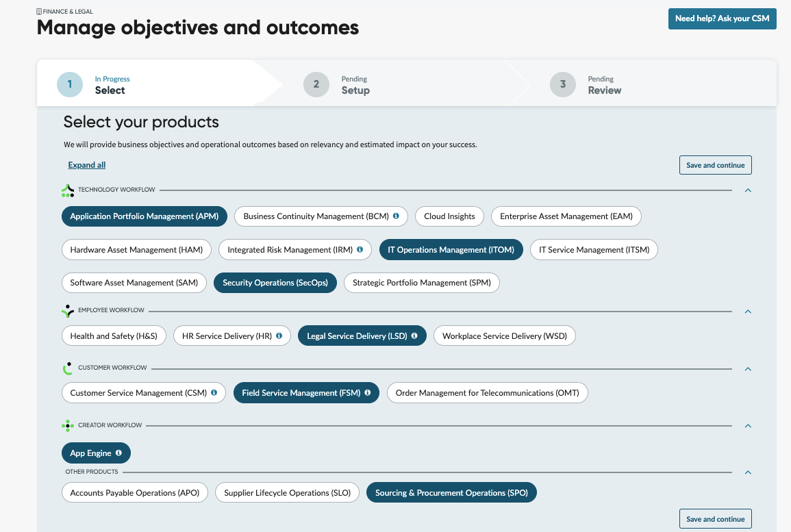Select Business Continuity Management (BCM) product
This screenshot has height=532, width=791.
click(321, 216)
